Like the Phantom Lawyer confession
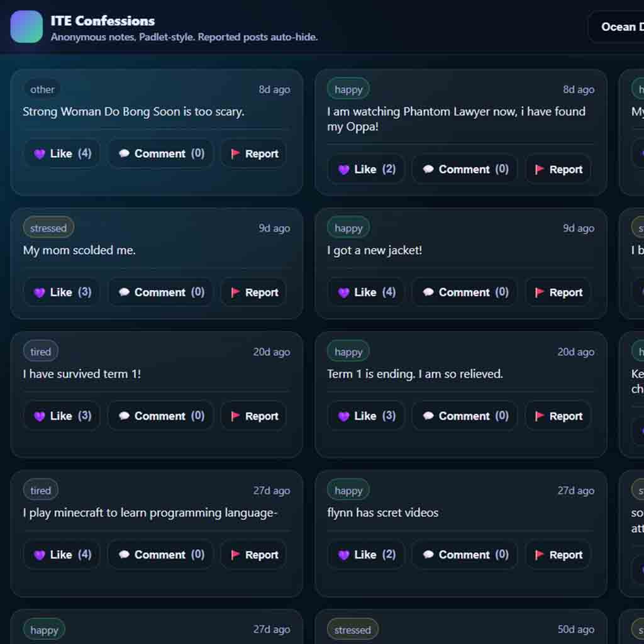 (x=367, y=170)
